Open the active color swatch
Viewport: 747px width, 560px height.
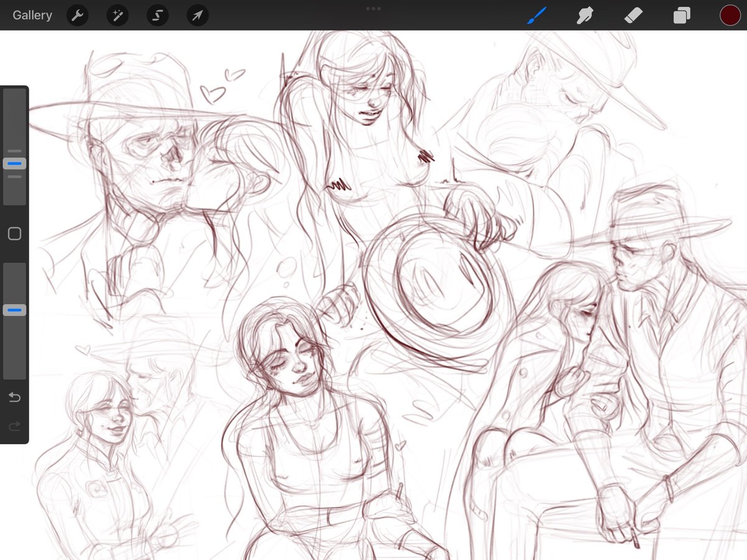point(730,15)
